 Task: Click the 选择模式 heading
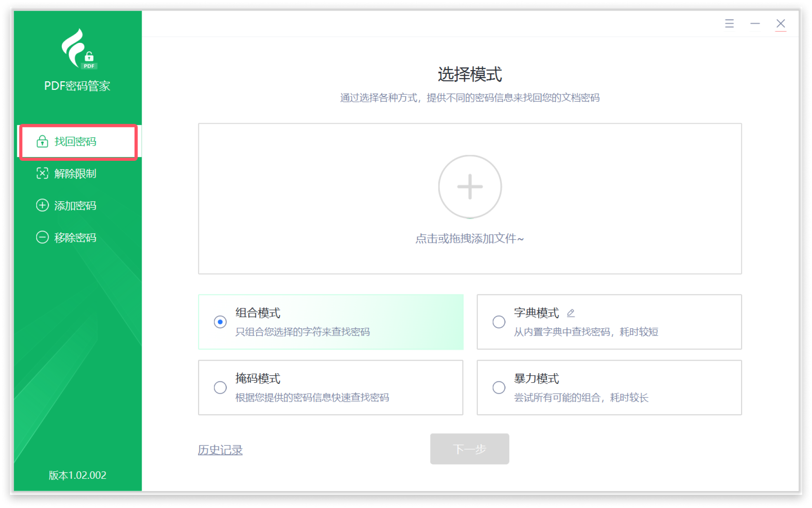470,75
